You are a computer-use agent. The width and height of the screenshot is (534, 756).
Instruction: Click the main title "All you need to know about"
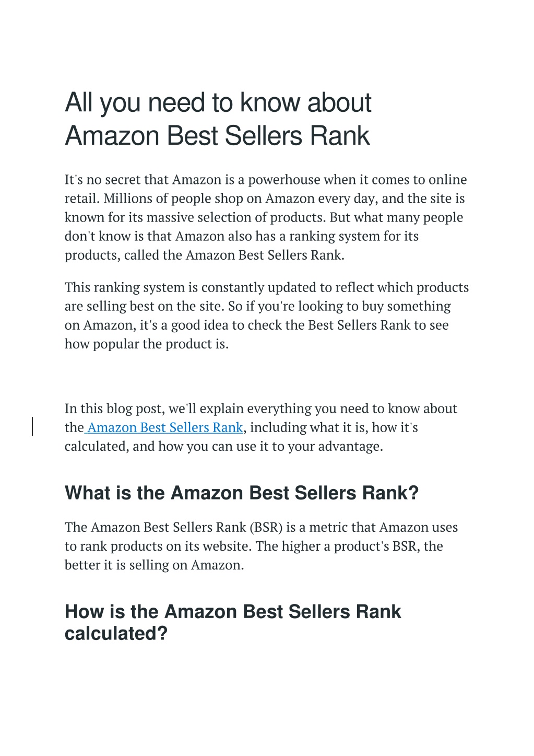coord(218,102)
